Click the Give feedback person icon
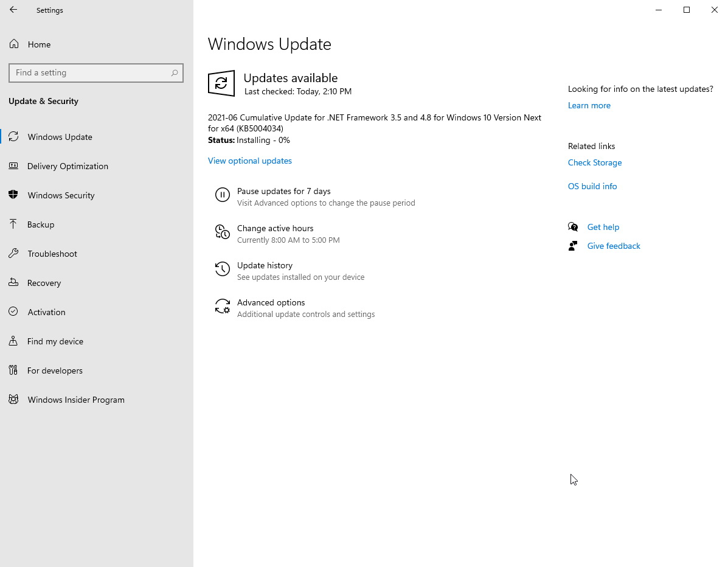 point(573,246)
